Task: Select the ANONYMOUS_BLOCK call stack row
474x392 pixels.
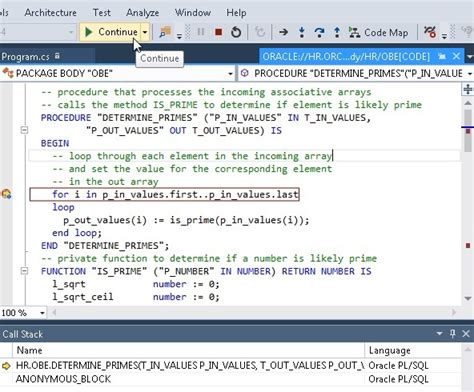Action: pos(231,379)
